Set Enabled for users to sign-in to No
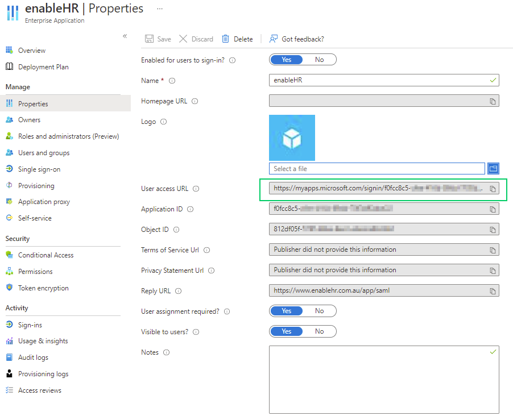Viewport: 513px width, 420px height. 319,60
